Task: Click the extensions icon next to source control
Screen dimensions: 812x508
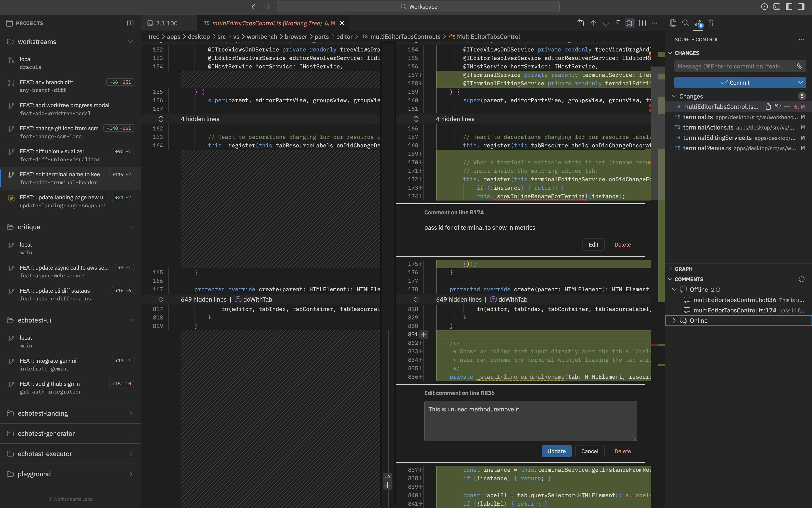Action: coord(710,23)
